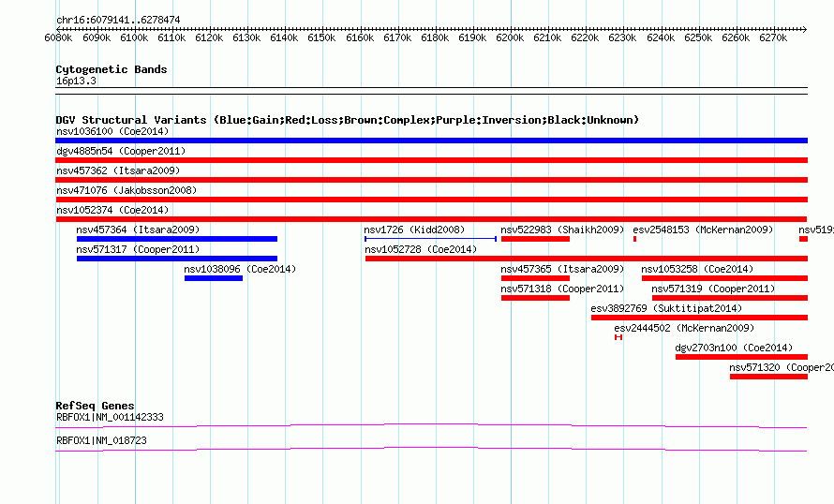Click the nsv1053258 (Coe2014) red bar
834x504 pixels.
point(724,278)
